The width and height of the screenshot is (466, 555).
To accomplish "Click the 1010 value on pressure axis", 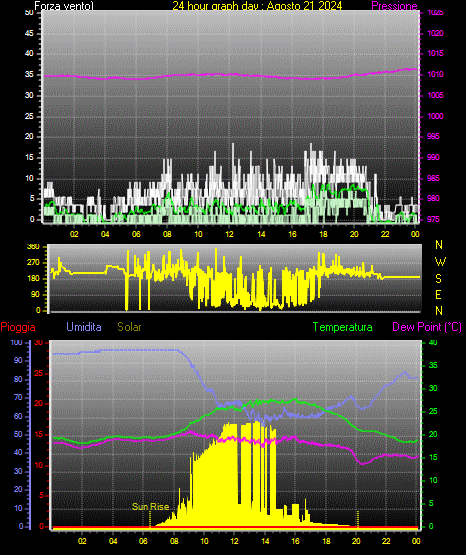I will coord(435,74).
